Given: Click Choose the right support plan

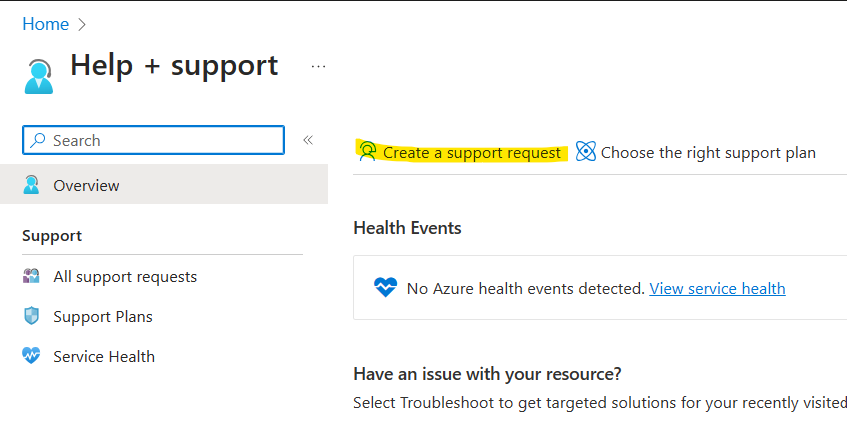Looking at the screenshot, I should pyautogui.click(x=708, y=152).
